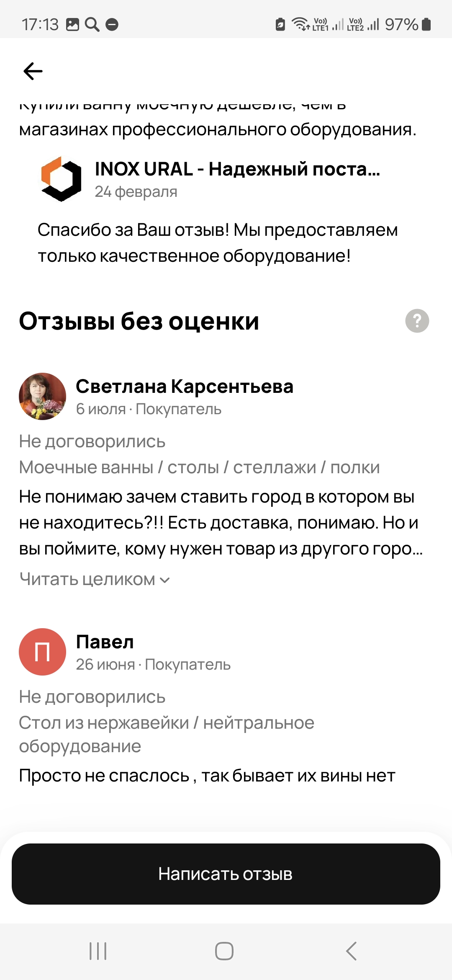
Task: Click the chevron beside Читать целиком
Action: (165, 580)
